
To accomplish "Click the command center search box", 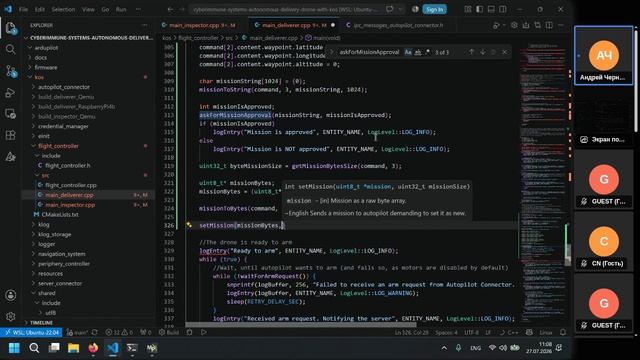I will (x=287, y=9).
